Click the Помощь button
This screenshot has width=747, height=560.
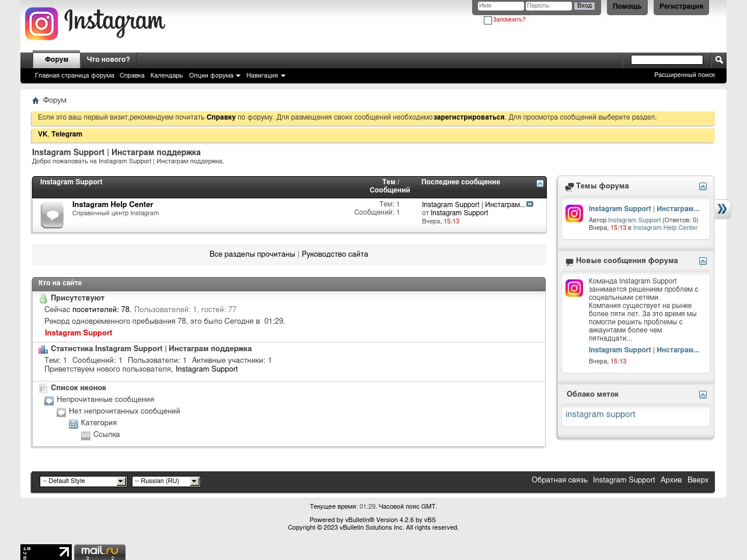[x=627, y=6]
